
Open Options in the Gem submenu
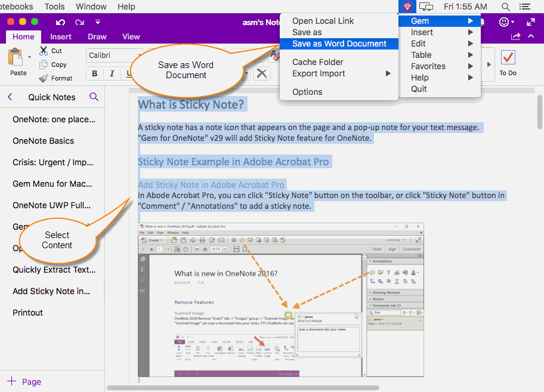(x=339, y=92)
